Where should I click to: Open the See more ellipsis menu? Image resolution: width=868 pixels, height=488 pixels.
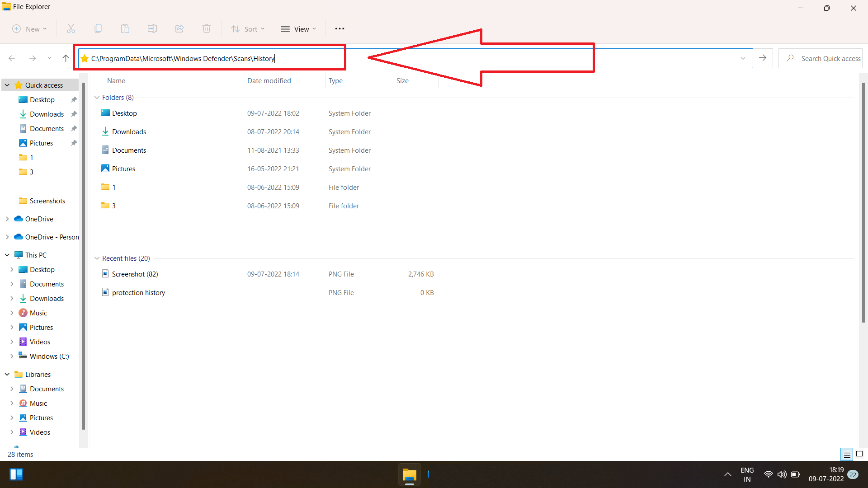pyautogui.click(x=340, y=29)
